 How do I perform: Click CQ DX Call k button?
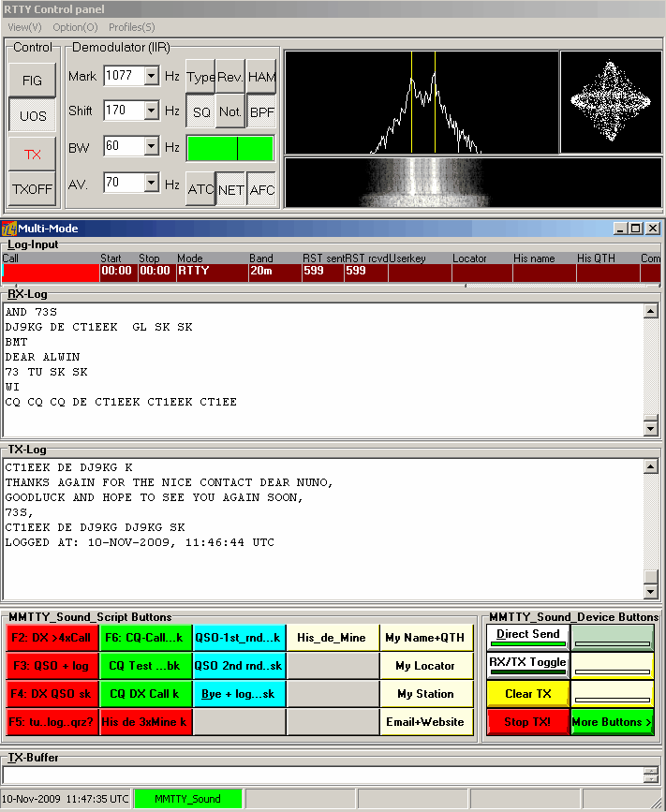pyautogui.click(x=145, y=693)
